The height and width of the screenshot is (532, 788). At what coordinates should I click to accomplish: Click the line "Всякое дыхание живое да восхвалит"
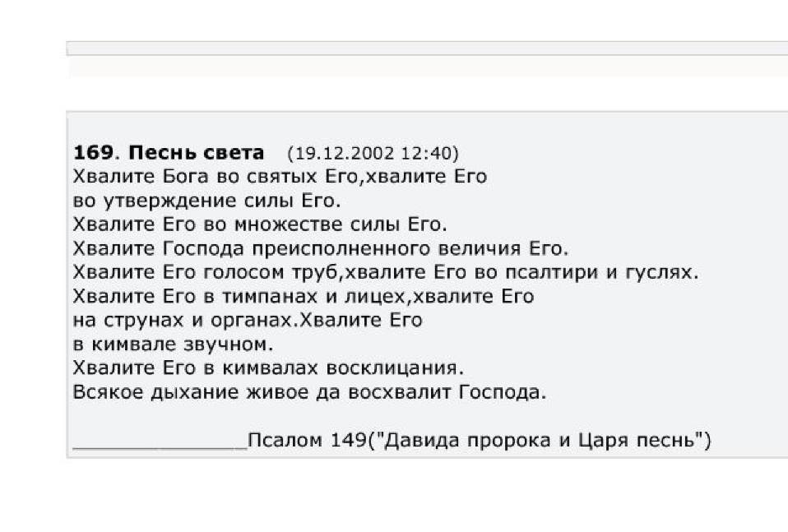pos(309,391)
